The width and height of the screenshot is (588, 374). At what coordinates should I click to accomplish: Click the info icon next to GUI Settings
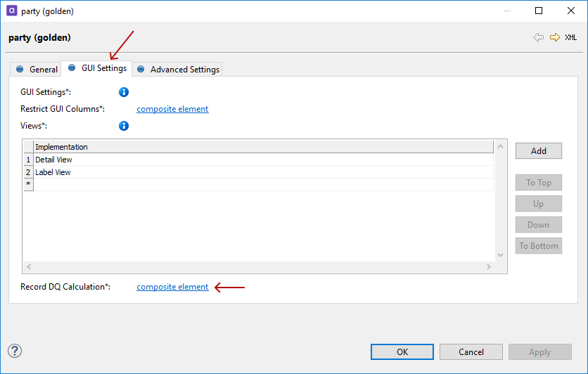click(x=124, y=92)
